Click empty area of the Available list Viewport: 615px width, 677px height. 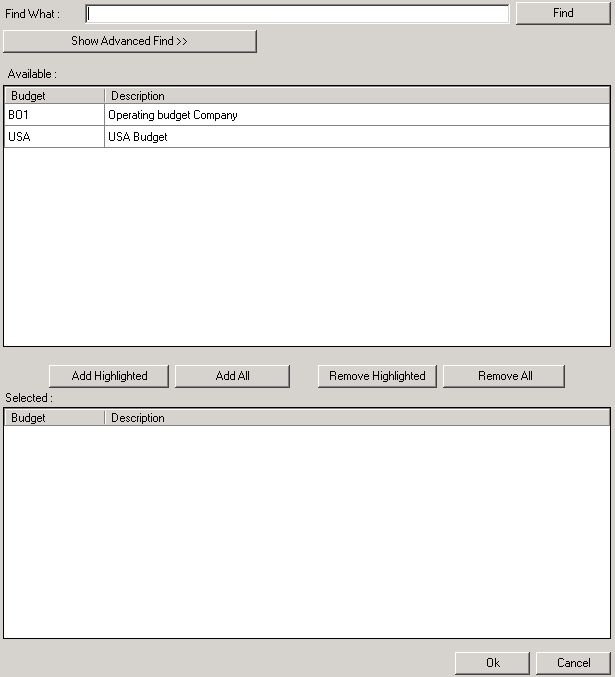(306, 250)
